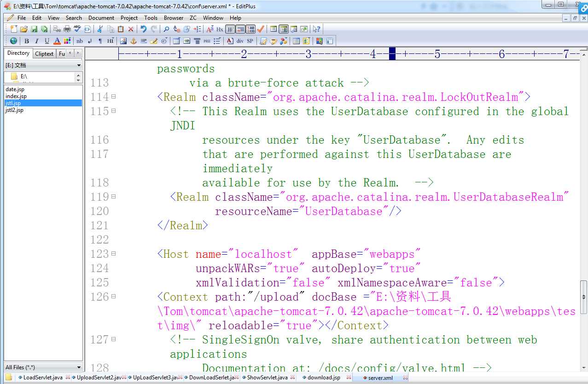Open Replace dialog from toolbar
The width and height of the screenshot is (588, 384).
[x=177, y=29]
